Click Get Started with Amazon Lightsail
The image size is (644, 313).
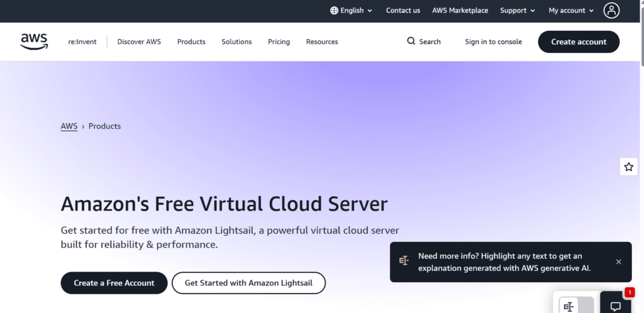pos(248,283)
